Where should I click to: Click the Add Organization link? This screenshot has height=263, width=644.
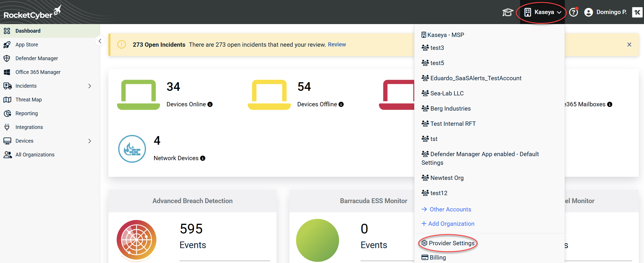451,224
